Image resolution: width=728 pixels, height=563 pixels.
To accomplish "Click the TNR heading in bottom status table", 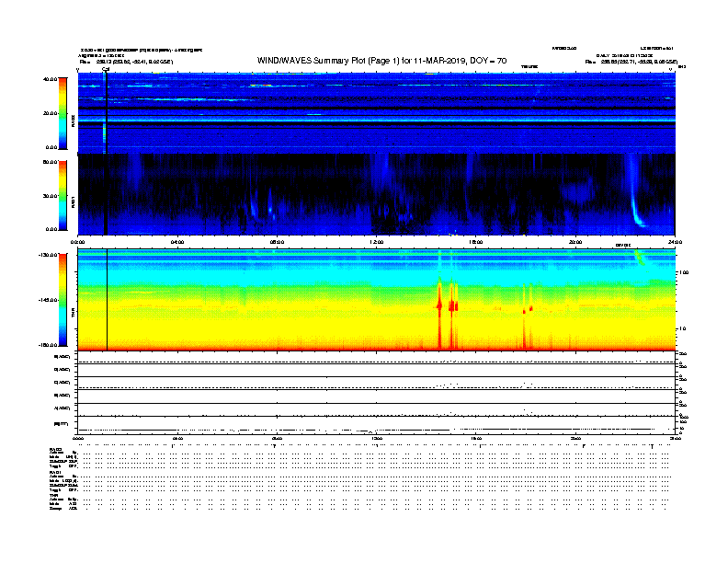I will [x=53, y=495].
